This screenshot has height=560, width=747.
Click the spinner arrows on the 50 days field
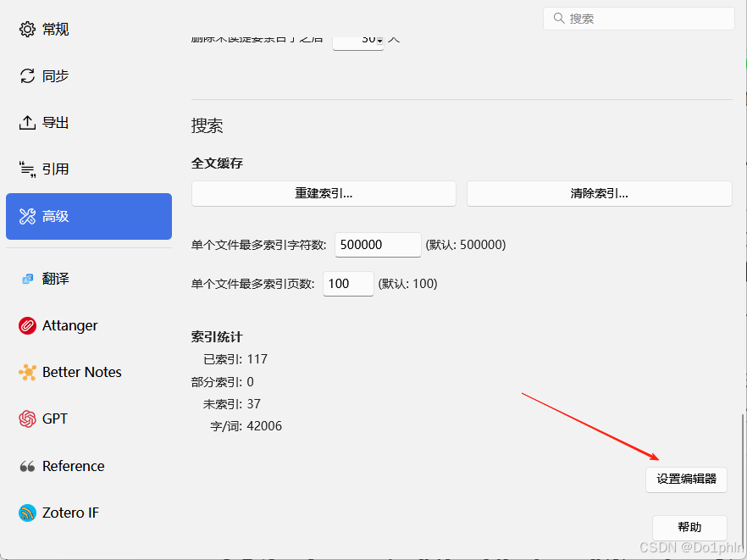point(379,40)
